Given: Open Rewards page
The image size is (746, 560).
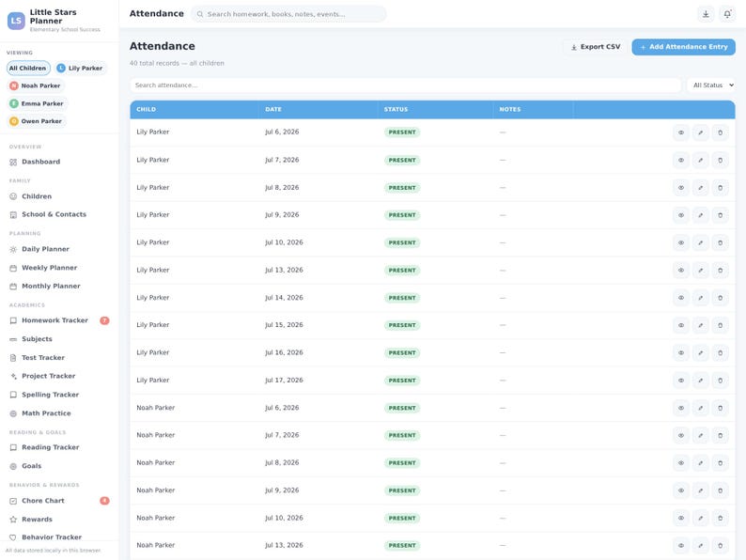Looking at the screenshot, I should [59, 519].
